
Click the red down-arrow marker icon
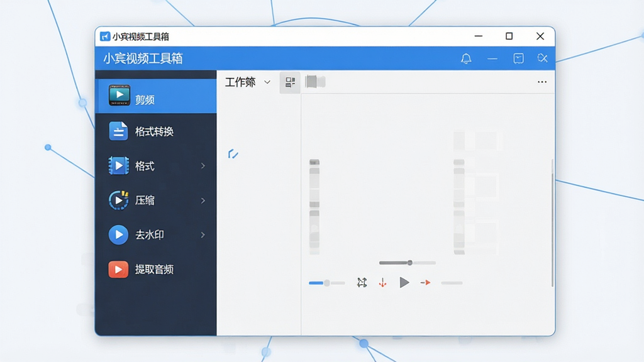click(x=382, y=282)
